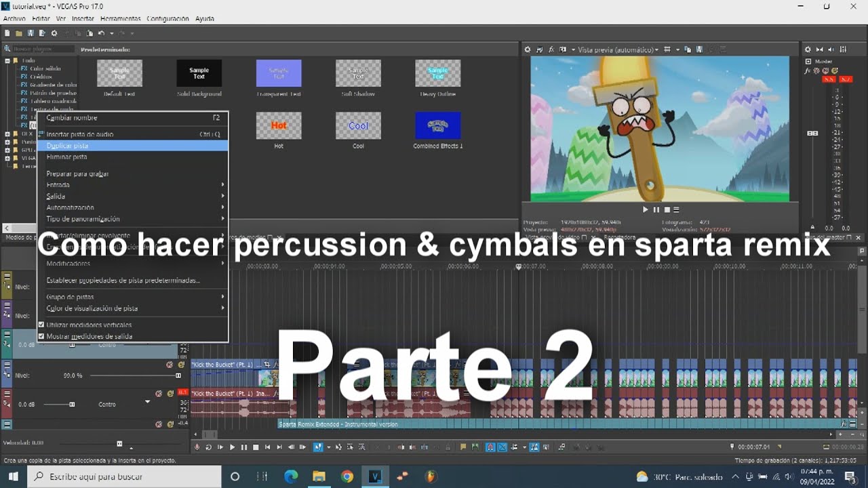The width and height of the screenshot is (868, 488).
Task: Expand the GPU folder in plugin tree
Action: 7,150
